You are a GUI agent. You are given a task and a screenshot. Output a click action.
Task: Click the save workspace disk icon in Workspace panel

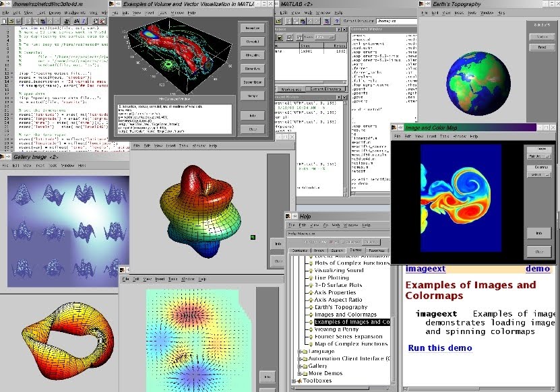(x=280, y=37)
